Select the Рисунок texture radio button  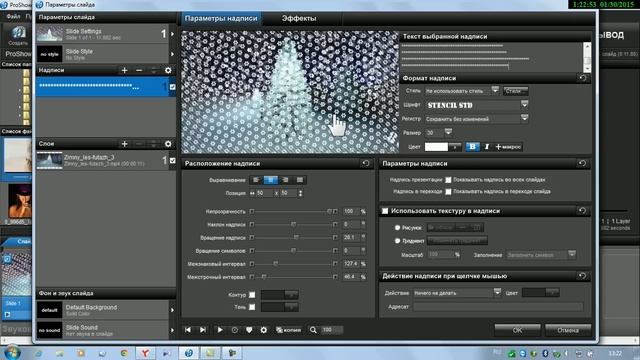coord(397,228)
